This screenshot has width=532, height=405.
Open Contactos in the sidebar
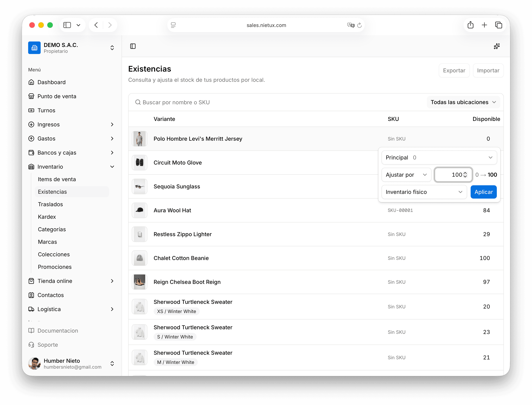tap(71, 295)
